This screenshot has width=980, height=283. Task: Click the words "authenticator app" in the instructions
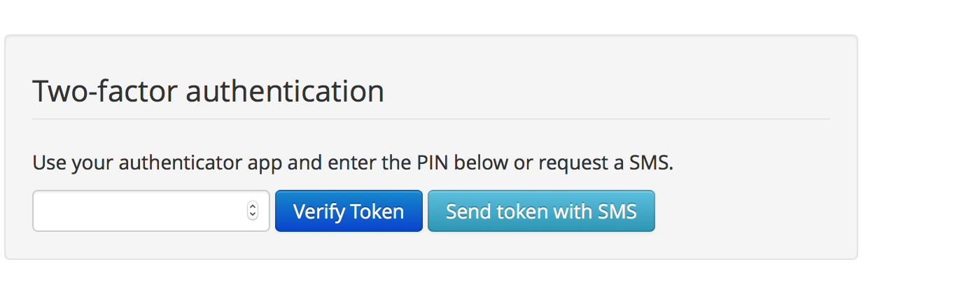[x=202, y=164]
